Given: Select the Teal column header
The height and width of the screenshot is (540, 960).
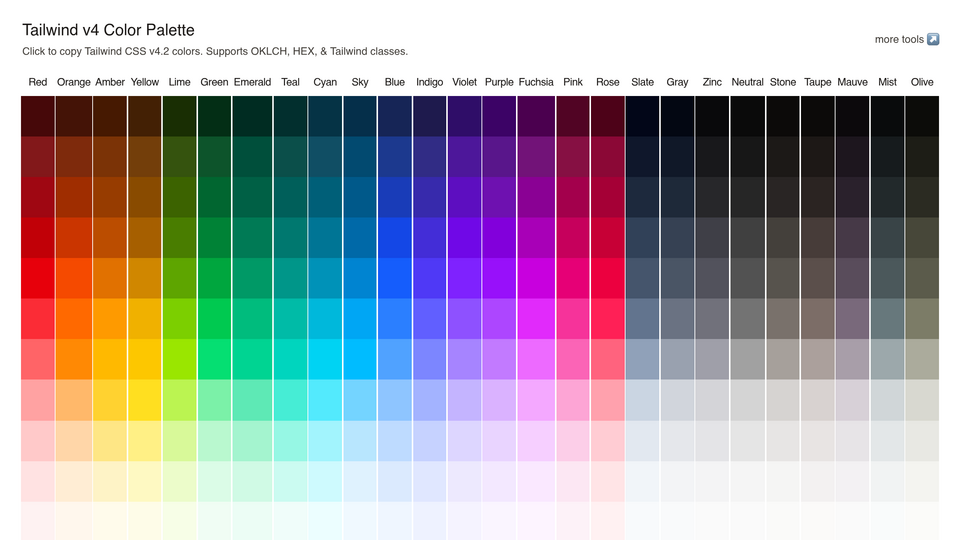Looking at the screenshot, I should [290, 82].
